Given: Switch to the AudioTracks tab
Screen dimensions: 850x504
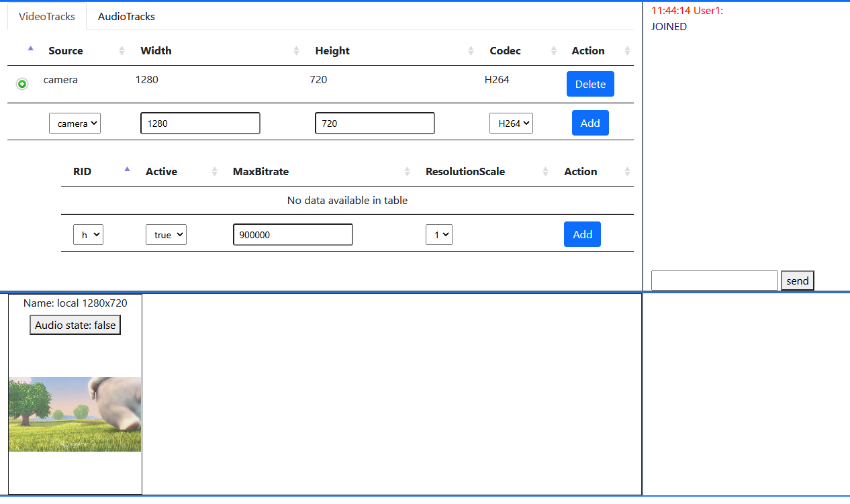Looking at the screenshot, I should pos(126,17).
